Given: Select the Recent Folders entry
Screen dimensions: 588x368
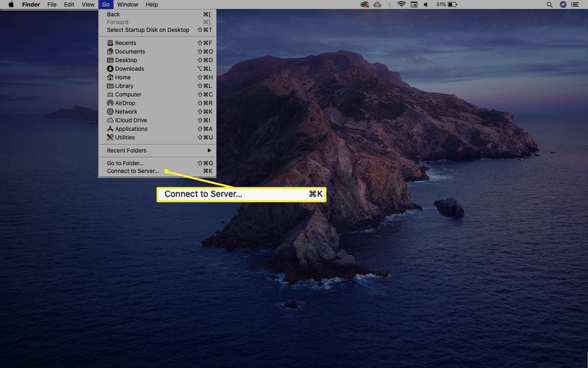Looking at the screenshot, I should tap(157, 150).
